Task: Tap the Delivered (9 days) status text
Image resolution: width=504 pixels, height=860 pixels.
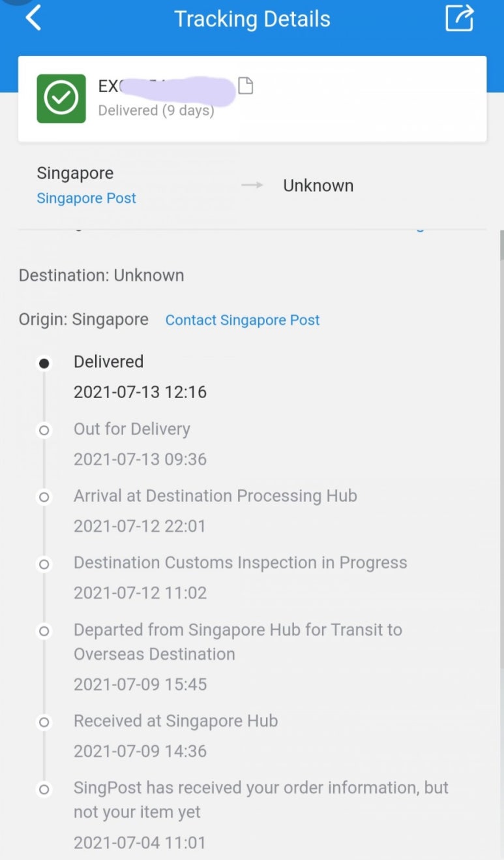Action: [x=156, y=110]
